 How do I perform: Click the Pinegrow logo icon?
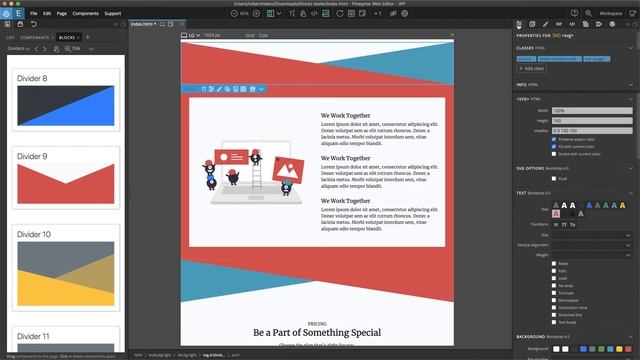point(6,13)
